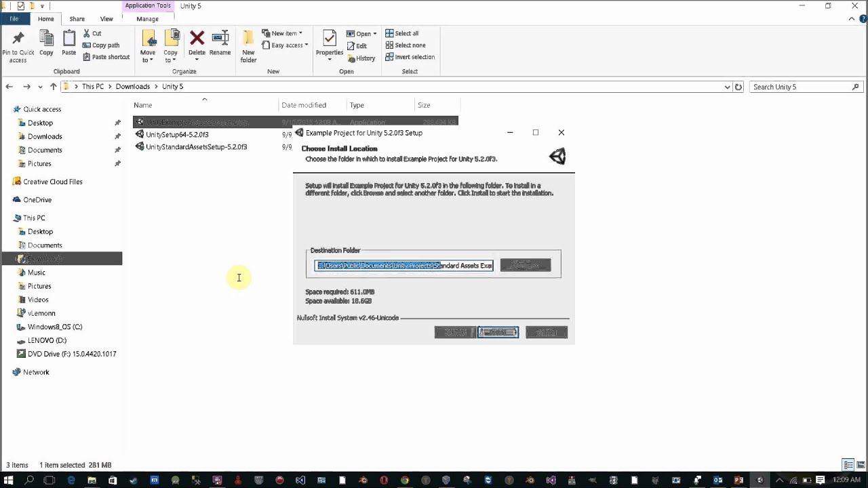
Task: Switch to details view icon in status bar
Action: (848, 465)
